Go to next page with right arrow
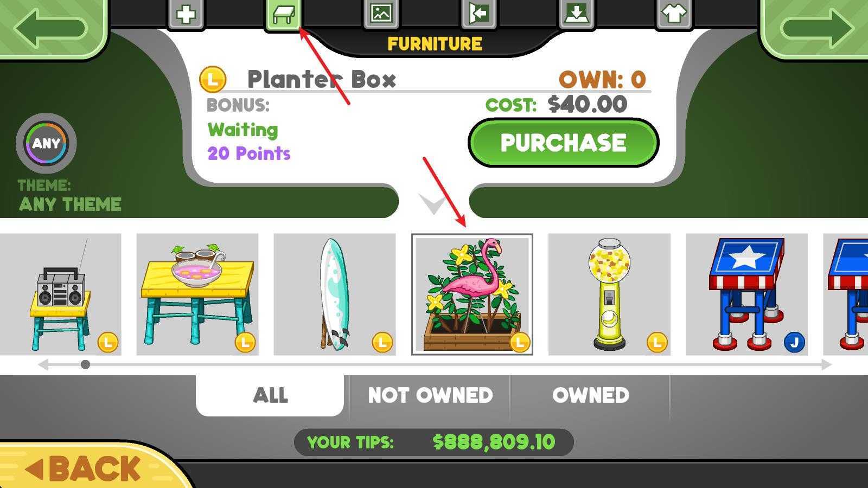Screen dimensions: 868x488 pos(816,27)
